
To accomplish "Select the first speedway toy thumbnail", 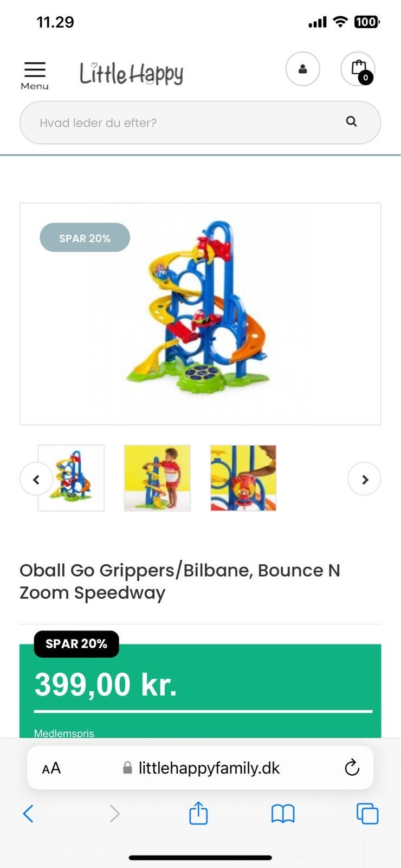I will (72, 478).
